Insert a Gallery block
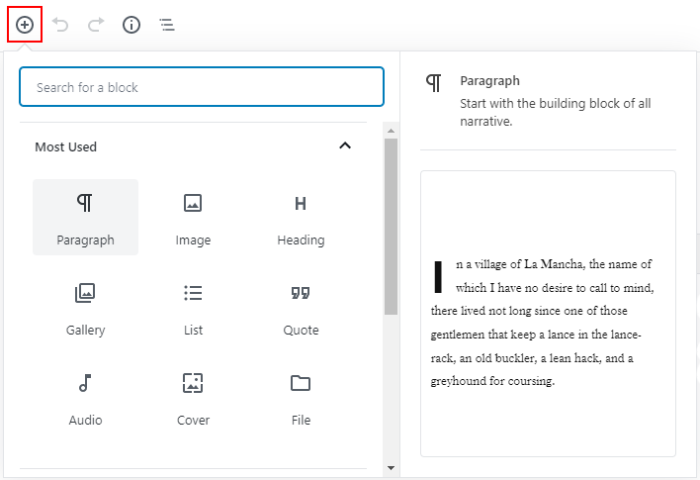700x480 pixels. coord(85,309)
